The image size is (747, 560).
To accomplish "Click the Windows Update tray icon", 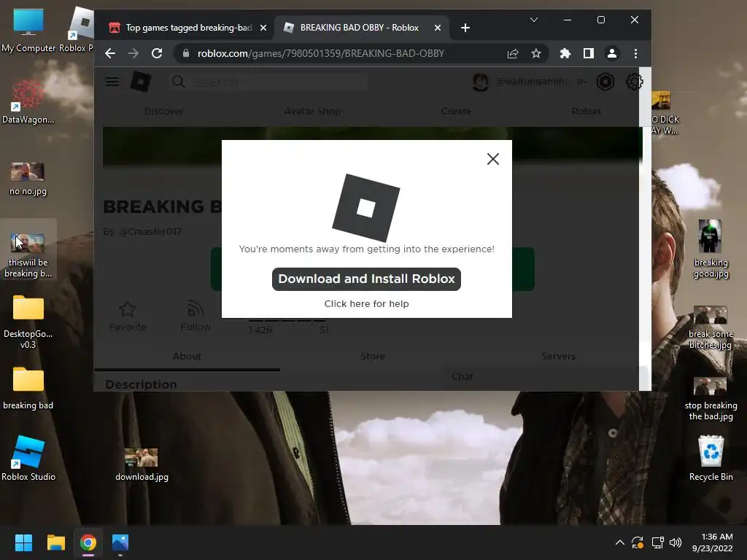I will point(638,542).
